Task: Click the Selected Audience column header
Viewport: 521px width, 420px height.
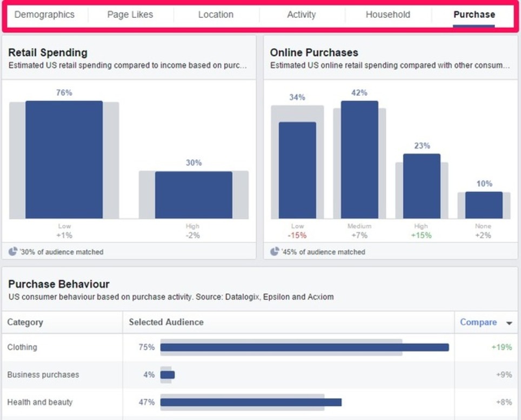Action: click(x=165, y=322)
